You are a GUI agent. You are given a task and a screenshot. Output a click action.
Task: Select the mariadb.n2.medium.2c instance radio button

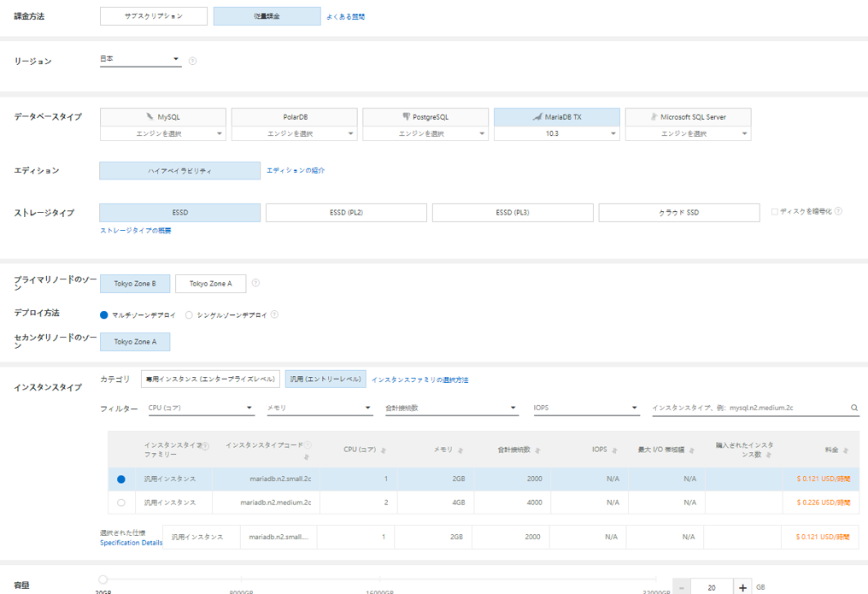pyautogui.click(x=120, y=503)
